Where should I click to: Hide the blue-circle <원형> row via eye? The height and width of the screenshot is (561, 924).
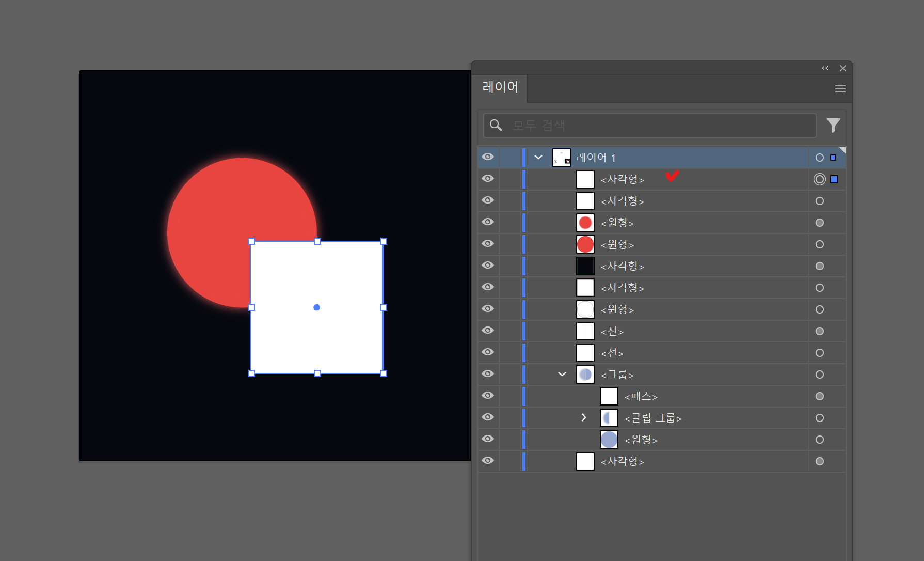point(488,439)
